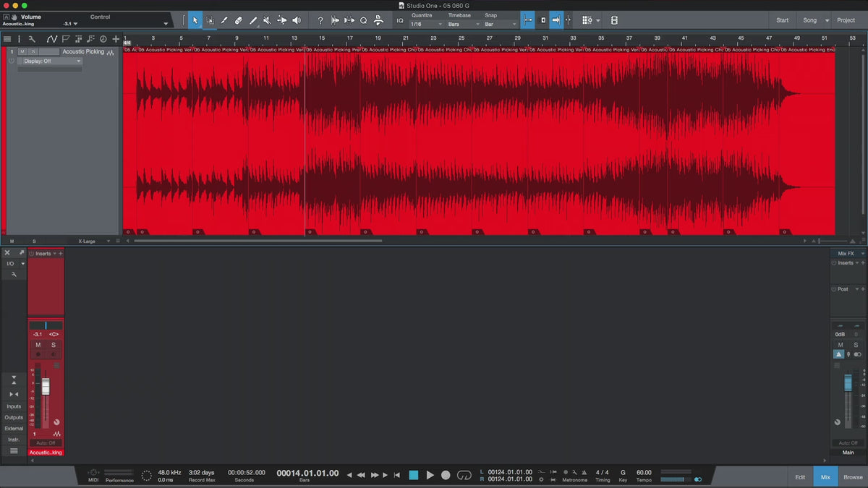Select the Arrow tool in the toolbar

[x=195, y=20]
